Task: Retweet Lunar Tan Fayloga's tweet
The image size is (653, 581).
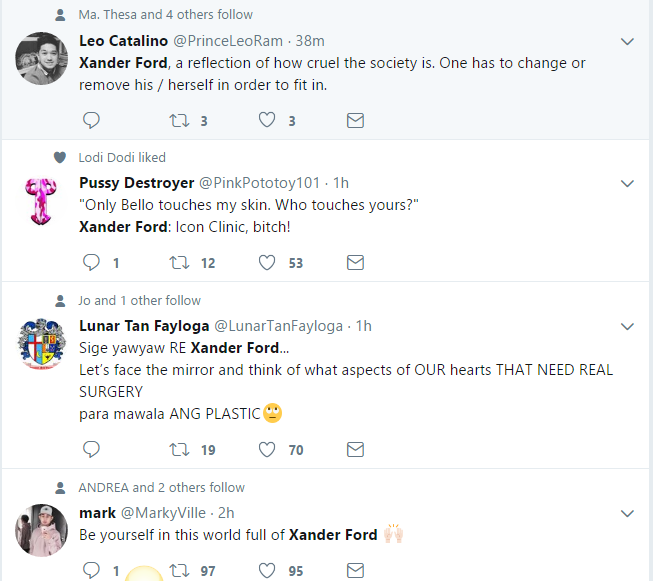Action: pos(179,450)
